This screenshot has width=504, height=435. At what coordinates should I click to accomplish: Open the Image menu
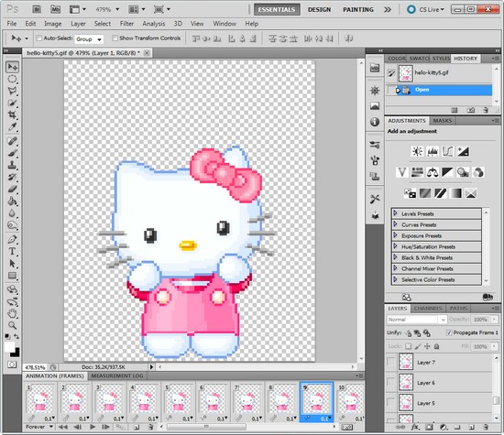(53, 24)
